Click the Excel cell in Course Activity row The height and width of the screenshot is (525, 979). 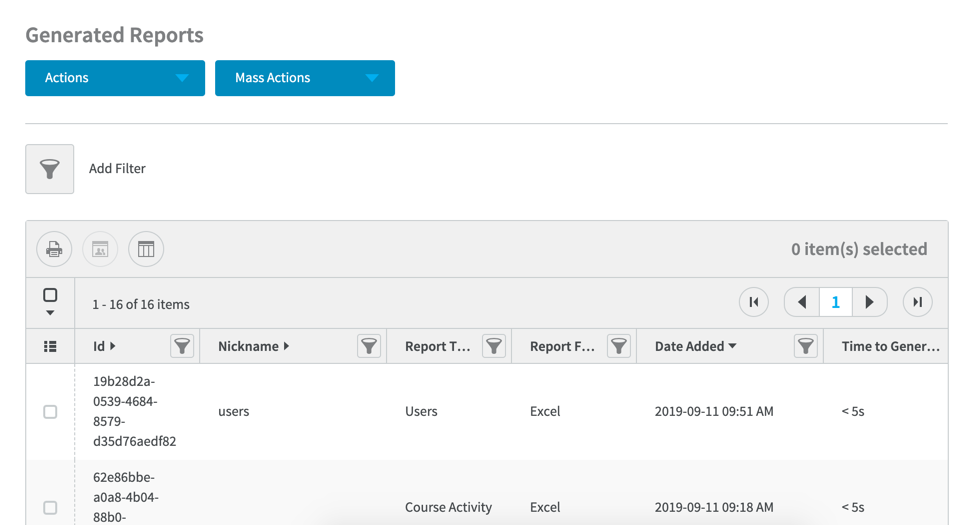[545, 508]
